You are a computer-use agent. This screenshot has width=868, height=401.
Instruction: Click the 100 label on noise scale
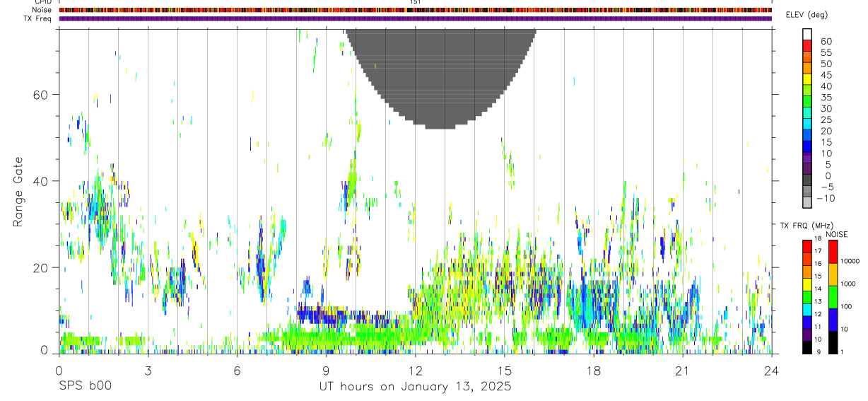[x=846, y=306]
